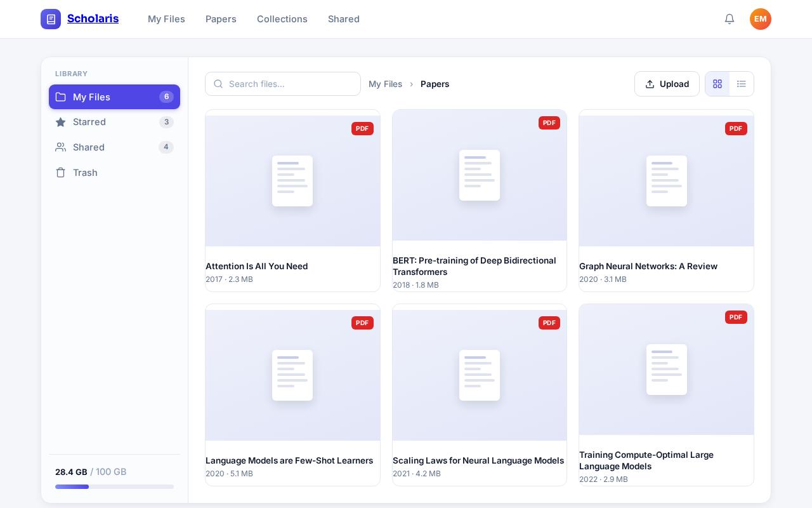Click the search magnifier icon
The width and height of the screenshot is (812, 508).
click(218, 84)
